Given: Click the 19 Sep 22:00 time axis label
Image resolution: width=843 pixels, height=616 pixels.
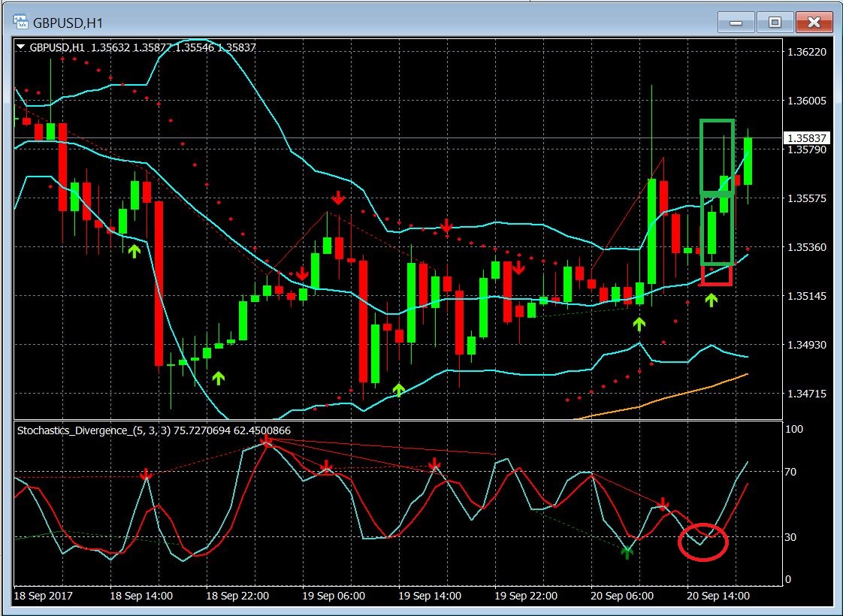Looking at the screenshot, I should [526, 596].
